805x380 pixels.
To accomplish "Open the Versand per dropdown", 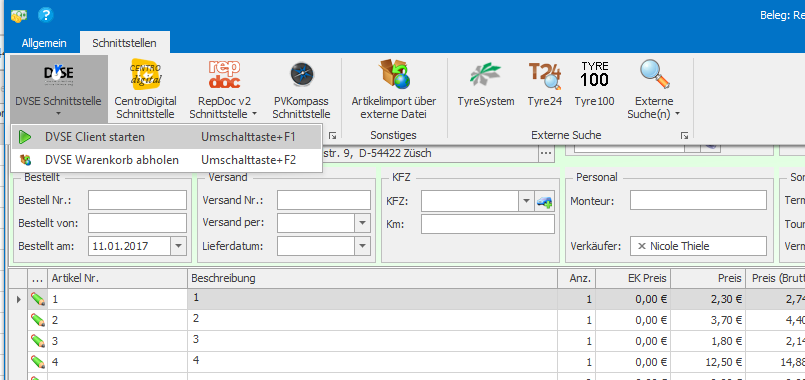I will pos(362,223).
